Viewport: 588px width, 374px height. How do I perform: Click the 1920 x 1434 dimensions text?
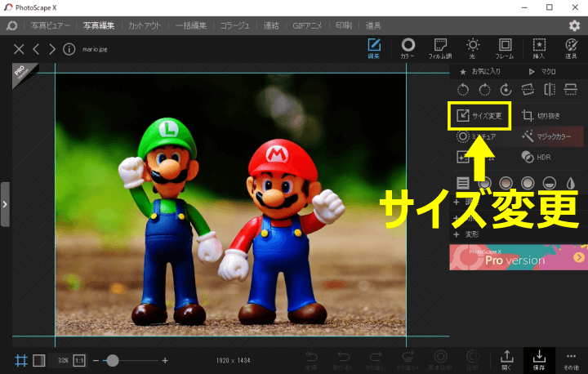click(x=234, y=360)
